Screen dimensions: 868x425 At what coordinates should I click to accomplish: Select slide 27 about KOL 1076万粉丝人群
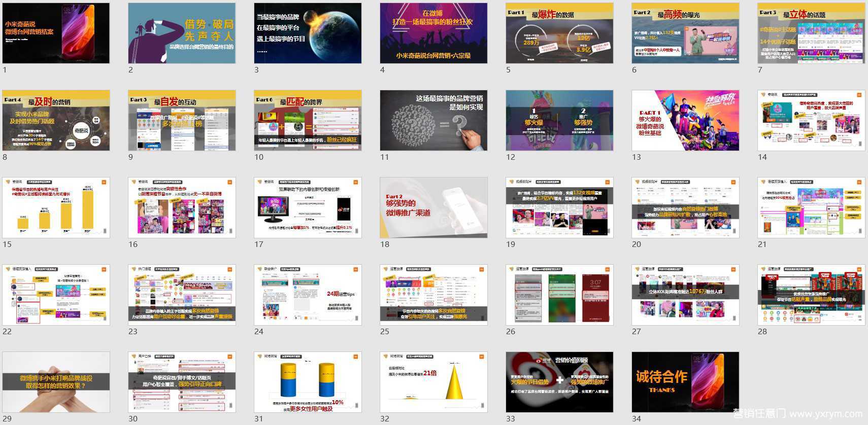coord(685,295)
